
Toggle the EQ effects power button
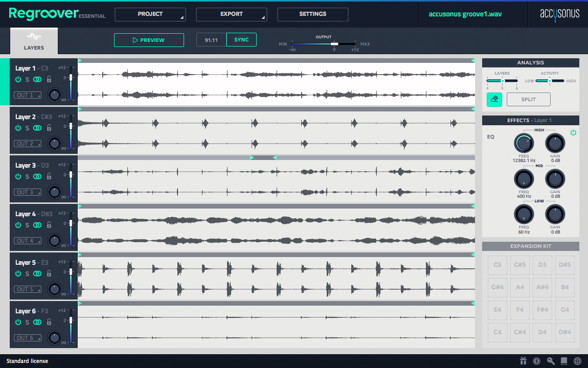[x=573, y=132]
